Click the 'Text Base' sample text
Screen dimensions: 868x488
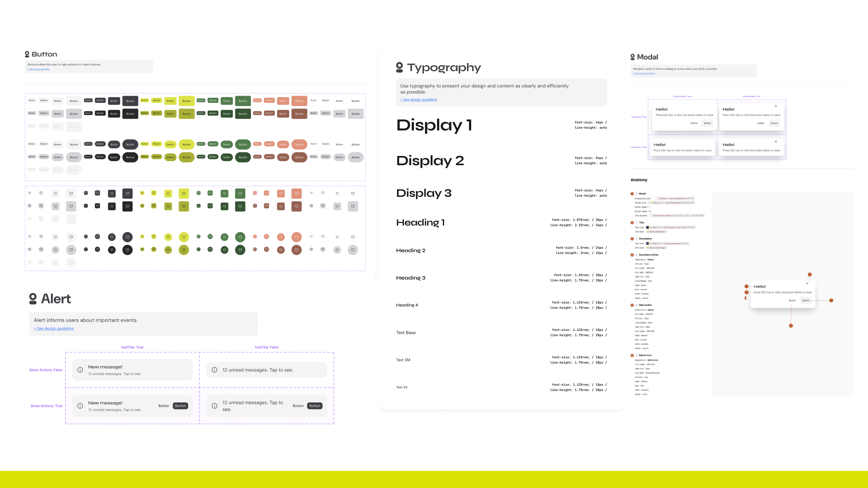(x=406, y=332)
